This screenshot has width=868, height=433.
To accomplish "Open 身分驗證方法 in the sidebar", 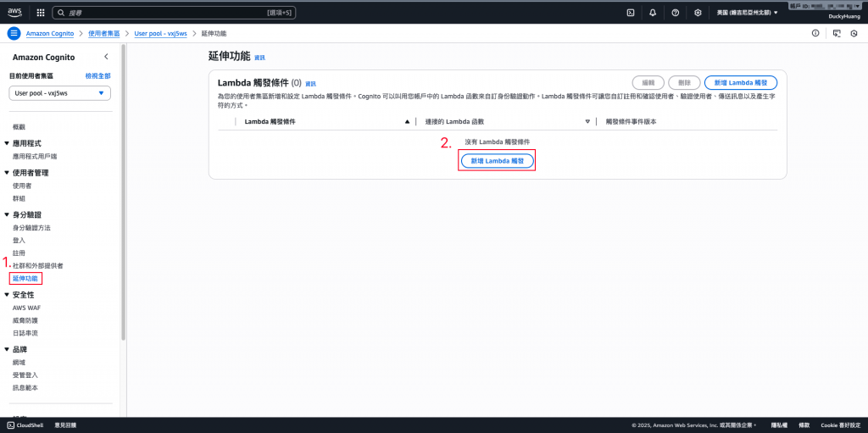I will coord(31,228).
